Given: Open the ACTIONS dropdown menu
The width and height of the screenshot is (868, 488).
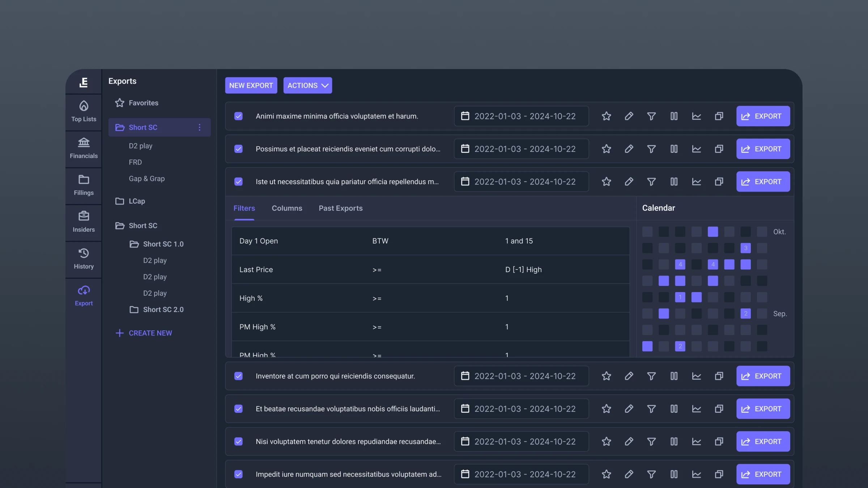Looking at the screenshot, I should click(x=307, y=85).
